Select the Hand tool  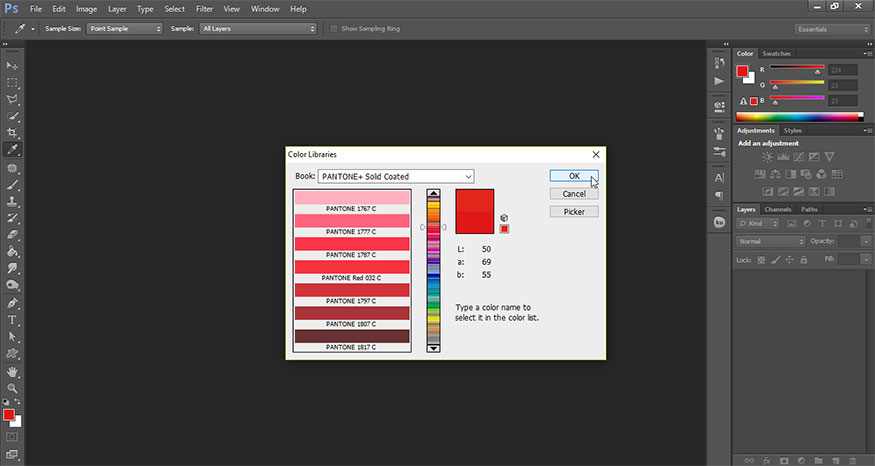click(x=13, y=371)
